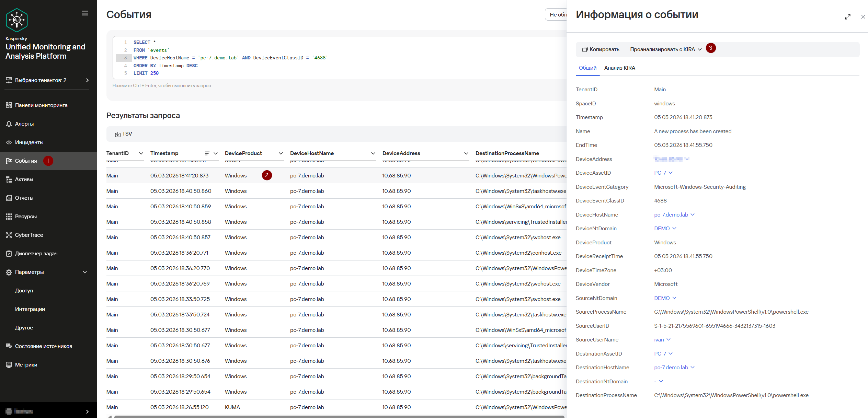Expand the SourceUserName ivan value menu
Screen dimensions: 868x418
point(669,339)
